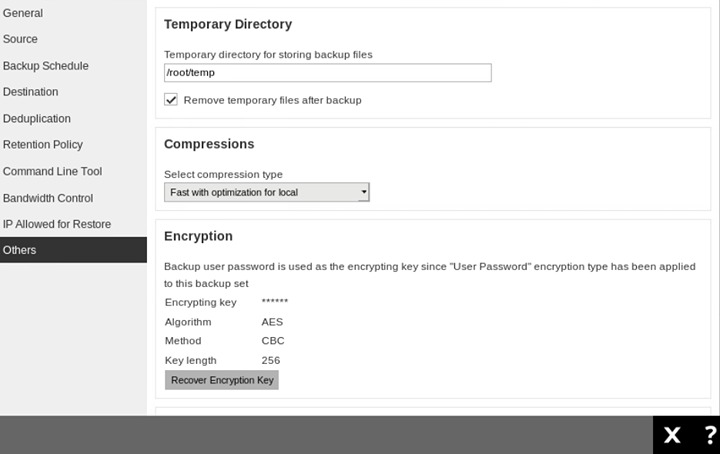The image size is (720, 454).
Task: View the Retention Policy section
Action: 43,145
